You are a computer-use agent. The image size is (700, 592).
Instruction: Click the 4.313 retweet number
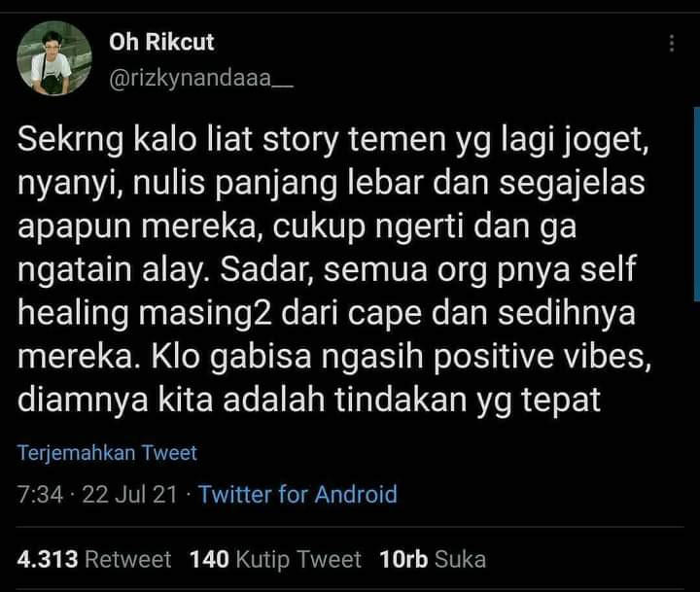click(48, 559)
